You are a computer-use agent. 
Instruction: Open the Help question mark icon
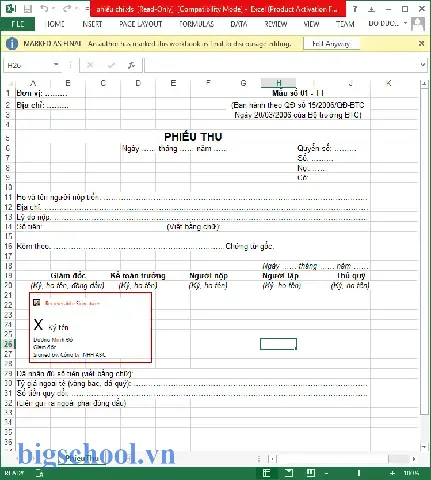(x=355, y=9)
